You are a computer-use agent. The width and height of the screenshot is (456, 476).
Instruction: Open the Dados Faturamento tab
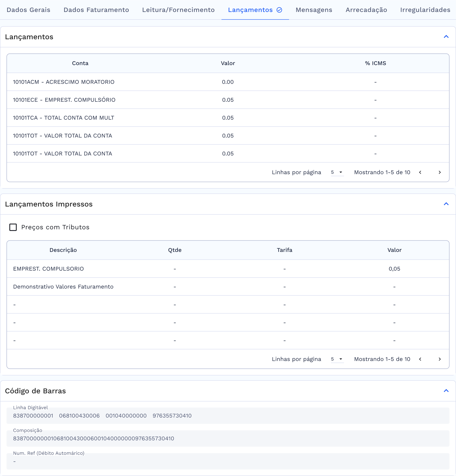96,10
